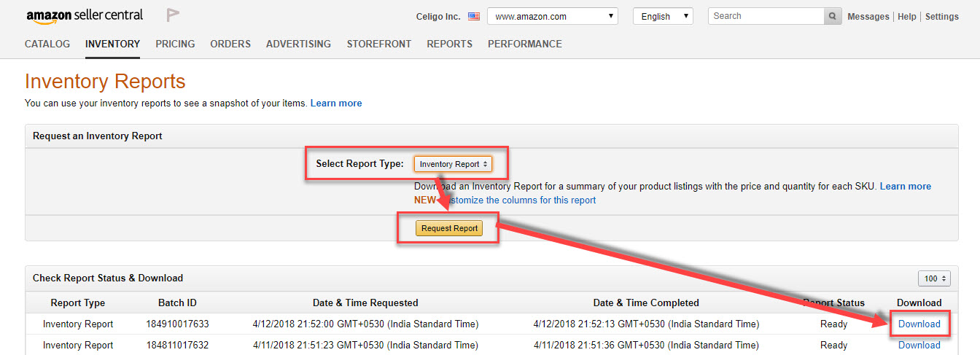Open the 100 rows-per-page dropdown

coord(935,278)
